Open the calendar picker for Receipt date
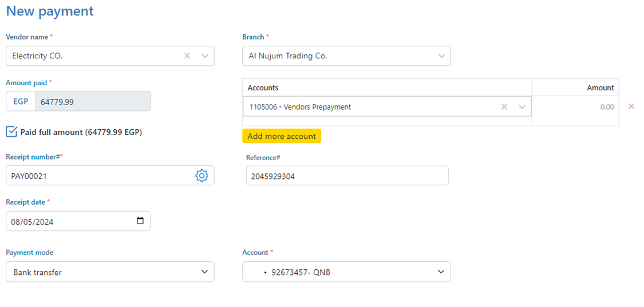 point(140,221)
